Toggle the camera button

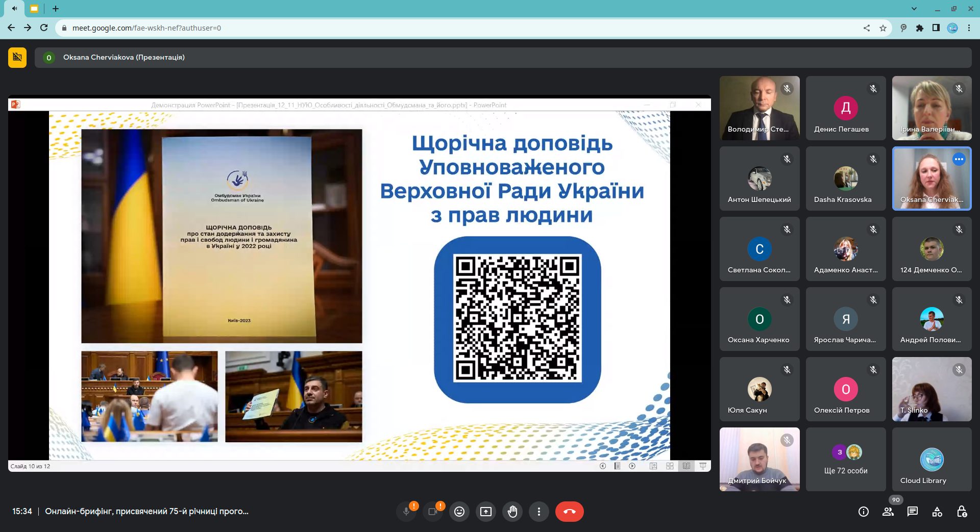[x=433, y=512]
